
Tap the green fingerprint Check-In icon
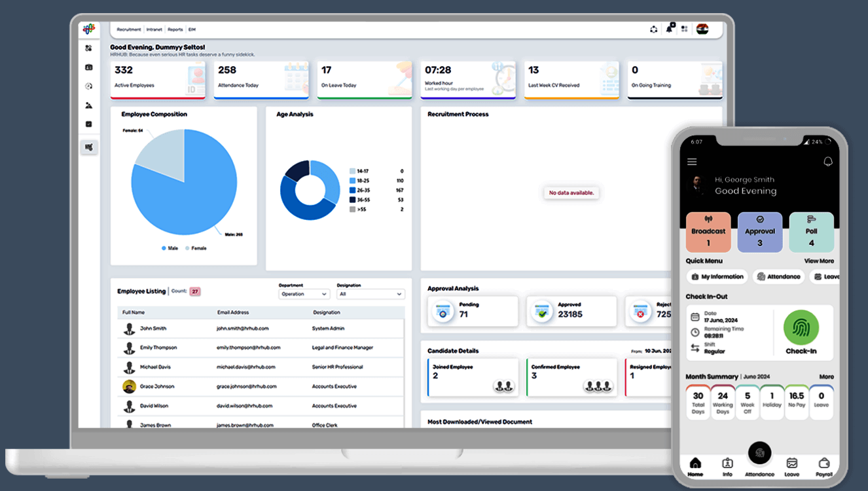coord(801,327)
